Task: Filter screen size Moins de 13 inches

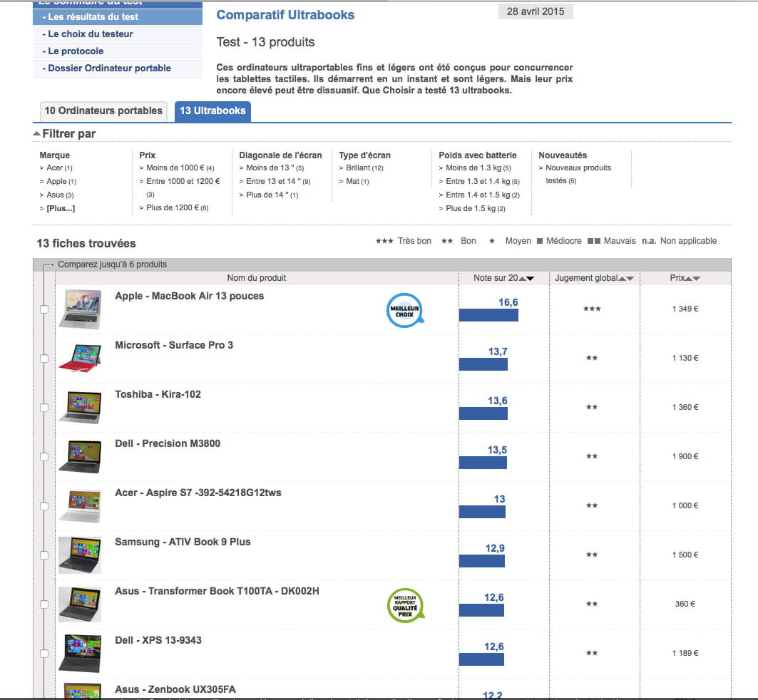Action: (x=275, y=168)
